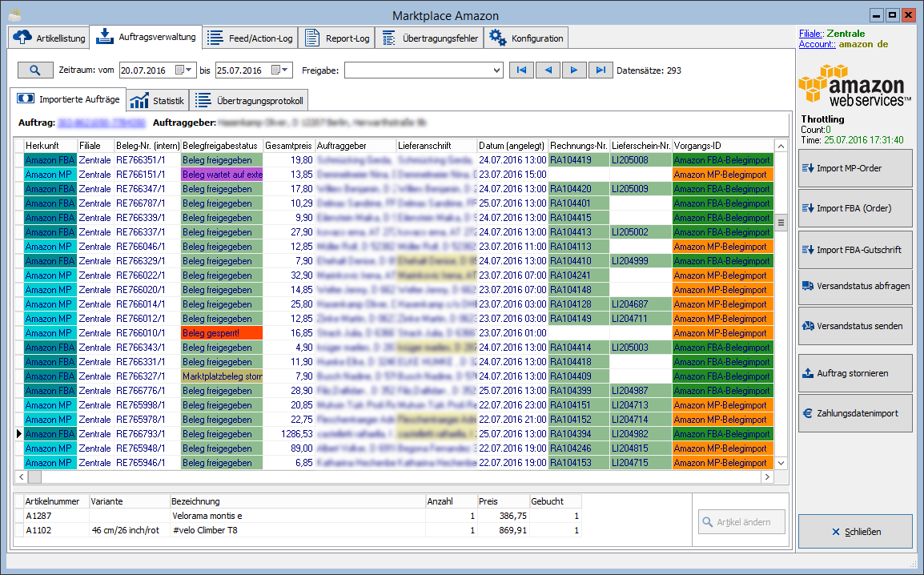Click Lieferschein-Nr. LI204982 cell
Image resolution: width=924 pixels, height=575 pixels.
[641, 434]
